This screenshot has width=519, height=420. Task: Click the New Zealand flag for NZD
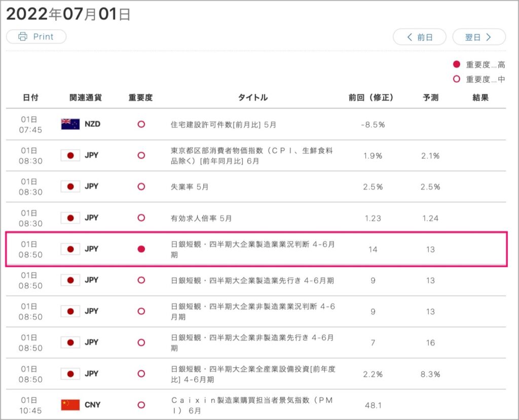pyautogui.click(x=70, y=124)
